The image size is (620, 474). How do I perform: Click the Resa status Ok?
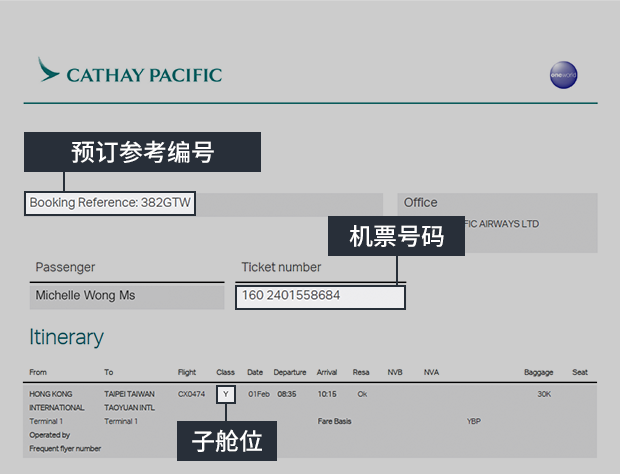pos(362,394)
